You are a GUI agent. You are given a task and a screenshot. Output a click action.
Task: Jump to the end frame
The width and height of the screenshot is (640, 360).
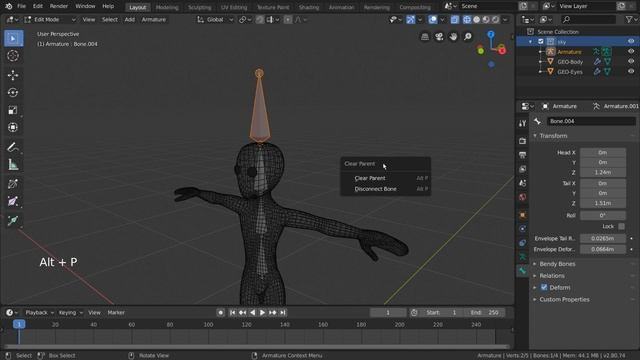(283, 313)
